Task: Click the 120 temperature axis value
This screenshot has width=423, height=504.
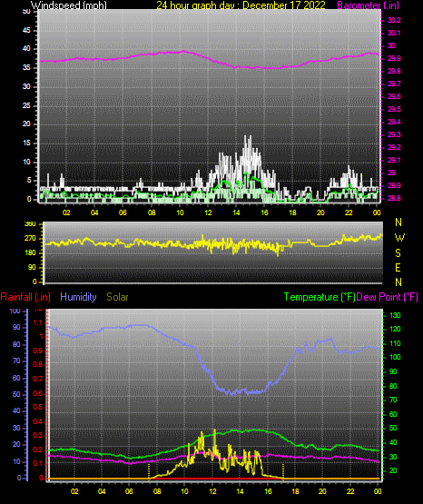Action: (395, 329)
